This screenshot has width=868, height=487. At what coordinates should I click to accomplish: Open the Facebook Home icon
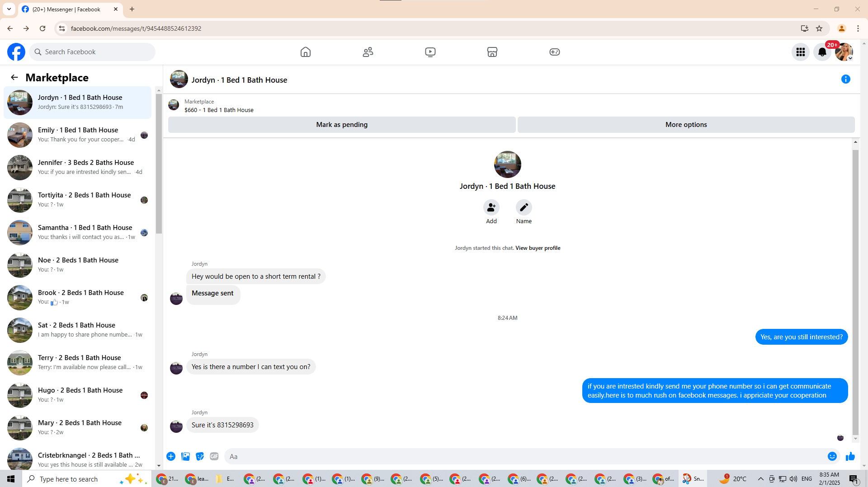pos(306,52)
